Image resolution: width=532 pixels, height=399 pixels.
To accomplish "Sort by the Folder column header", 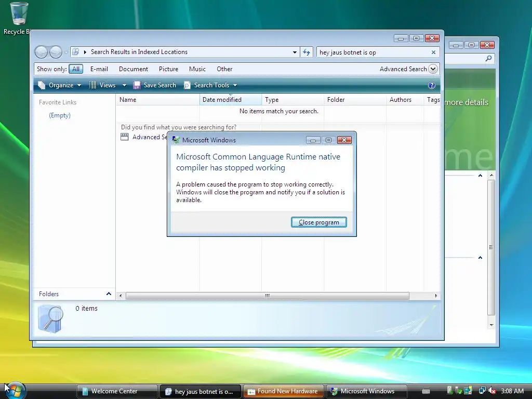I will click(x=355, y=100).
